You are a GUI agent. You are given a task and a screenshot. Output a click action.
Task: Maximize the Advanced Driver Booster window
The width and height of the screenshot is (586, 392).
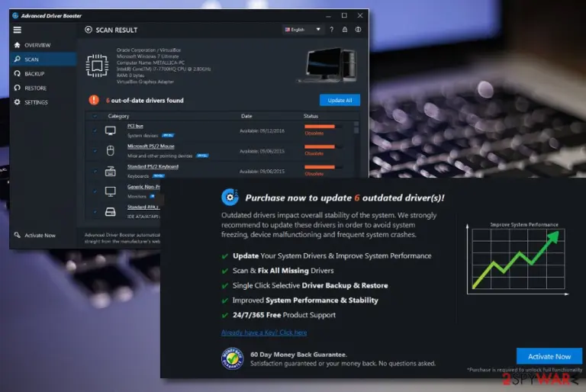pyautogui.click(x=344, y=15)
